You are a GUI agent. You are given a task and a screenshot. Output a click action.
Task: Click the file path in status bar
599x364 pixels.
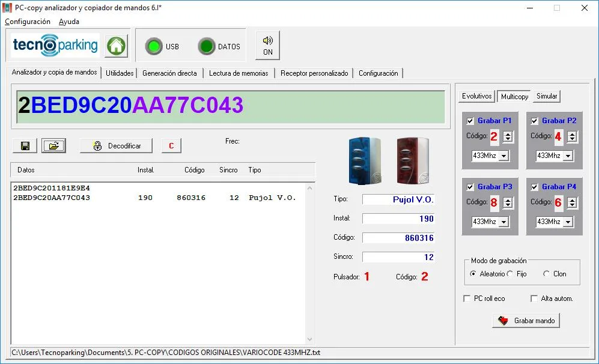[166, 353]
